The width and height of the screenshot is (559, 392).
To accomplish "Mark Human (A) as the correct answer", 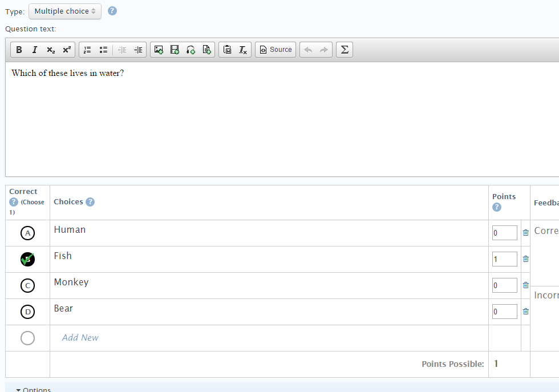I will tap(27, 233).
